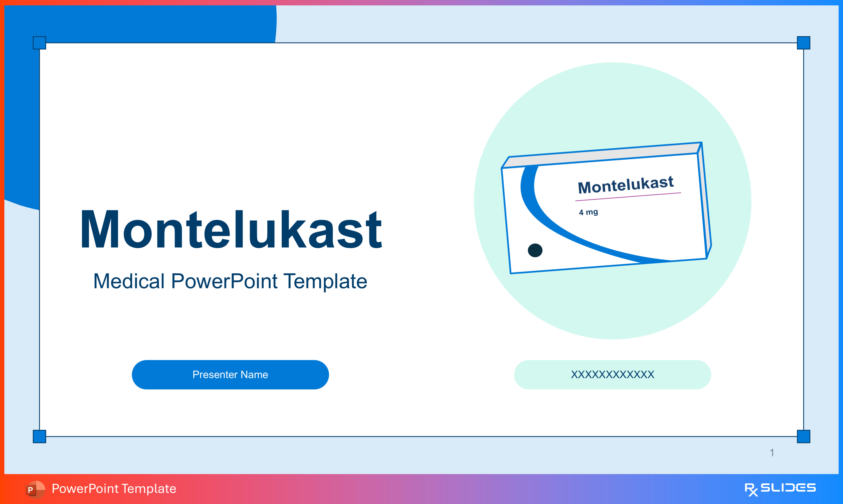The width and height of the screenshot is (843, 504).
Task: Click the purple line under box label
Action: (628, 197)
